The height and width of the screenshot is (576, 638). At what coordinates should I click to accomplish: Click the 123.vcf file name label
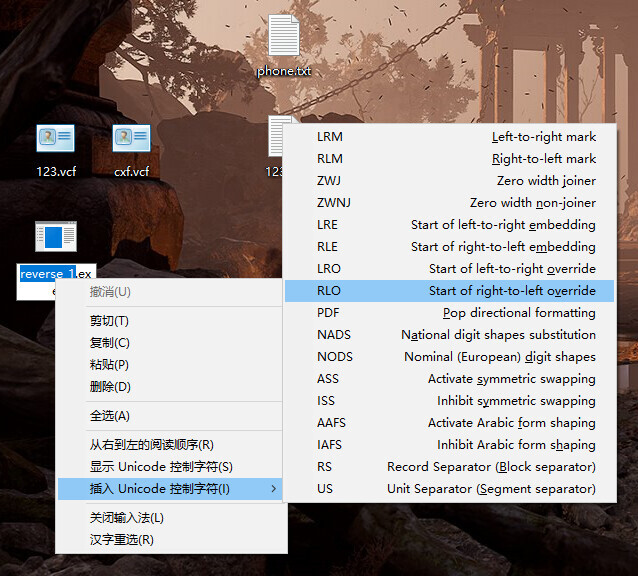pyautogui.click(x=56, y=171)
